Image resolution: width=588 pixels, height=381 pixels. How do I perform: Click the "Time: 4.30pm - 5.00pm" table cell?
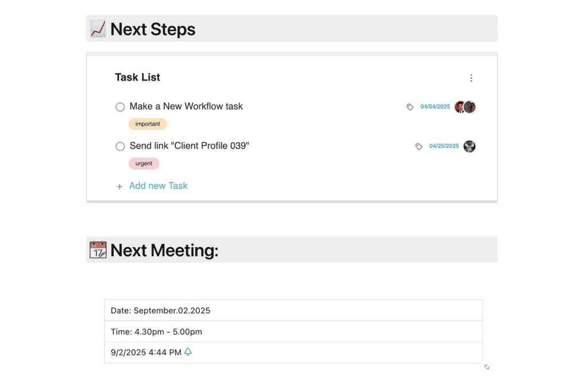293,332
